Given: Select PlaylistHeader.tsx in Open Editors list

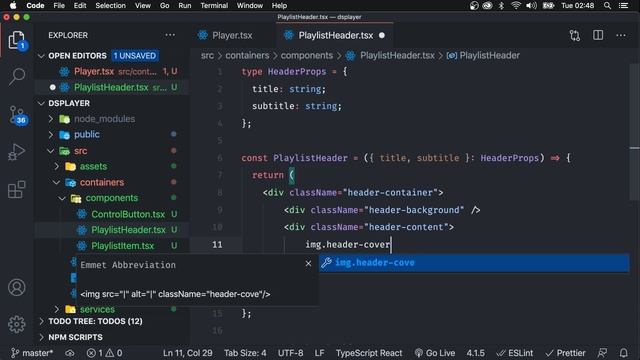Looking at the screenshot, I should tap(112, 87).
